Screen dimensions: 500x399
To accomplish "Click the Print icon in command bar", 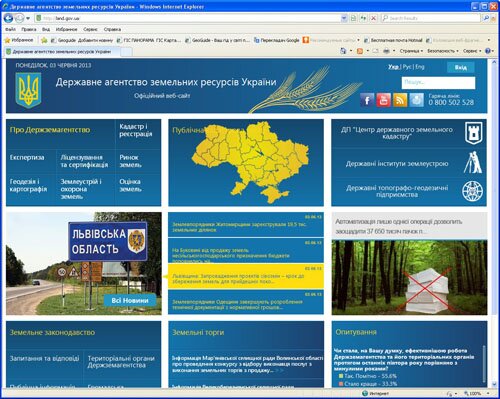I will pyautogui.click(x=386, y=51).
